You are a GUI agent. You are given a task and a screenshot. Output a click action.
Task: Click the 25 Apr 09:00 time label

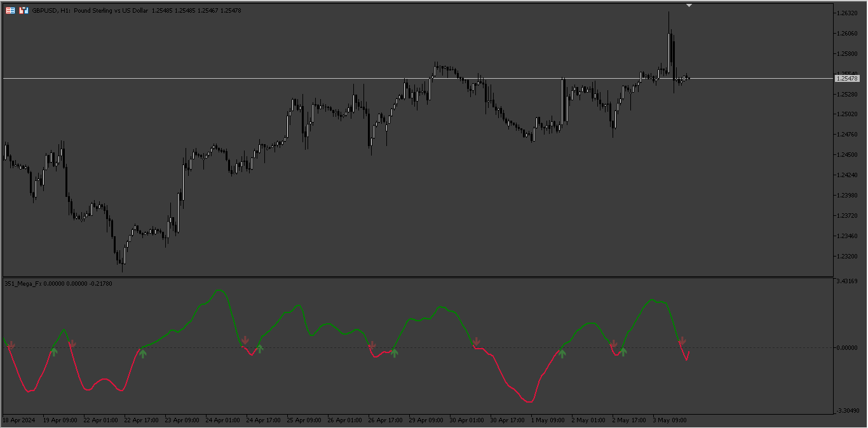[x=304, y=420]
